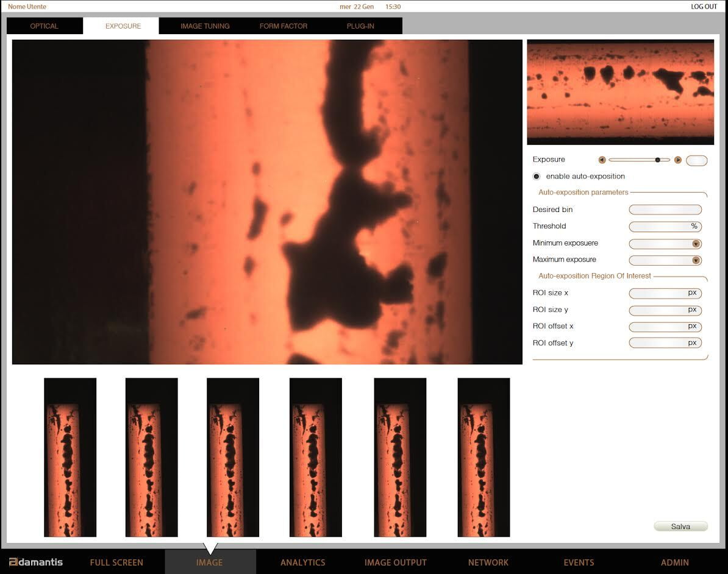Click the 'Nome Utente' user name

pyautogui.click(x=27, y=7)
